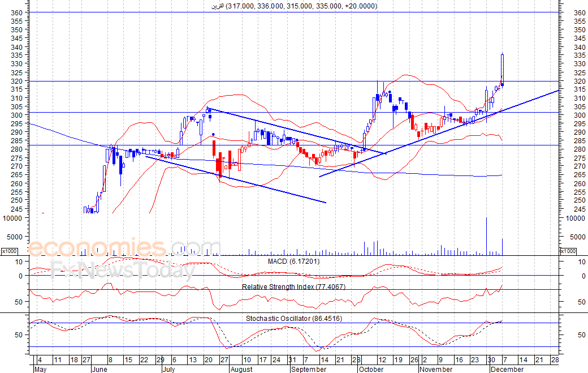Image resolution: width=588 pixels, height=373 pixels.
Task: Click the tallest volume bar in late November
Action: tap(486, 236)
